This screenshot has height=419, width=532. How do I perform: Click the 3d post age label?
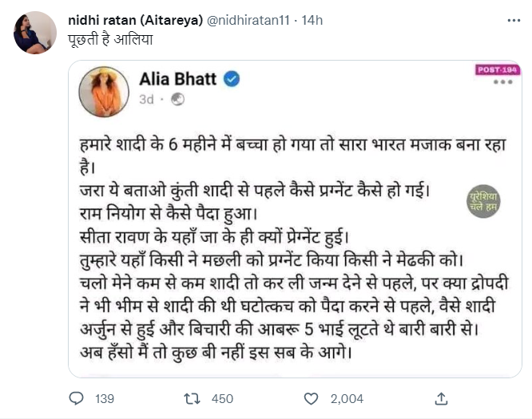pyautogui.click(x=146, y=100)
